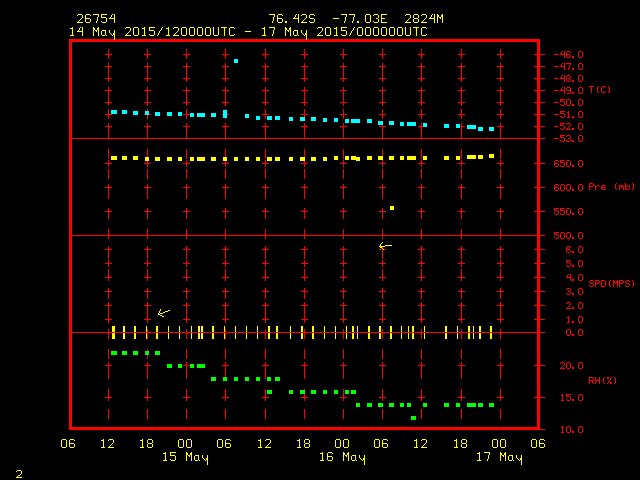Viewport: 640px width, 480px height.
Task: Click the isolated yellow pressure point near 550 mb
Action: [391, 208]
